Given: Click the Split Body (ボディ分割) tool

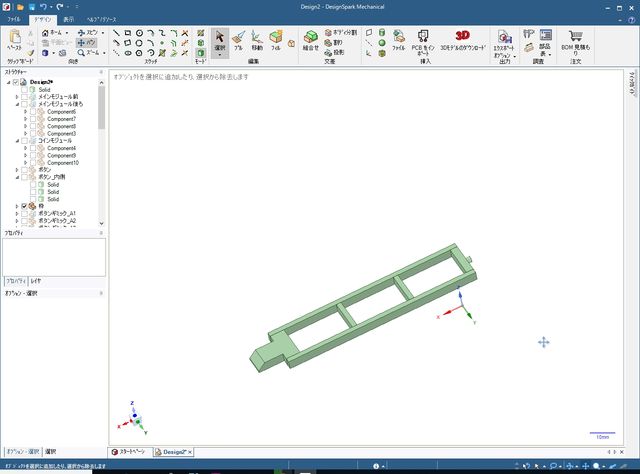Looking at the screenshot, I should [x=340, y=33].
